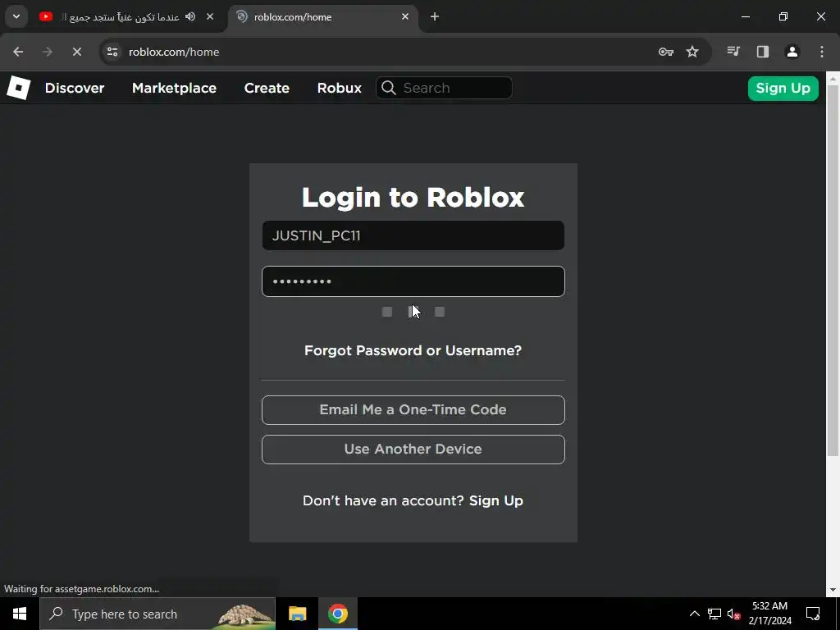Open the Robux page
Screen dimensions: 840x630
click(x=339, y=88)
